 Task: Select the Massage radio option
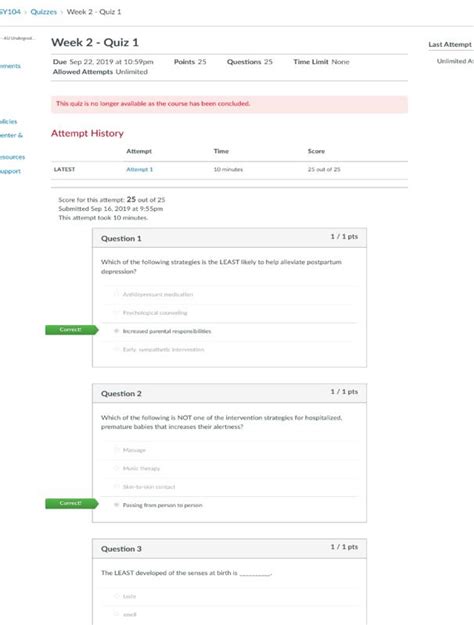coord(116,450)
